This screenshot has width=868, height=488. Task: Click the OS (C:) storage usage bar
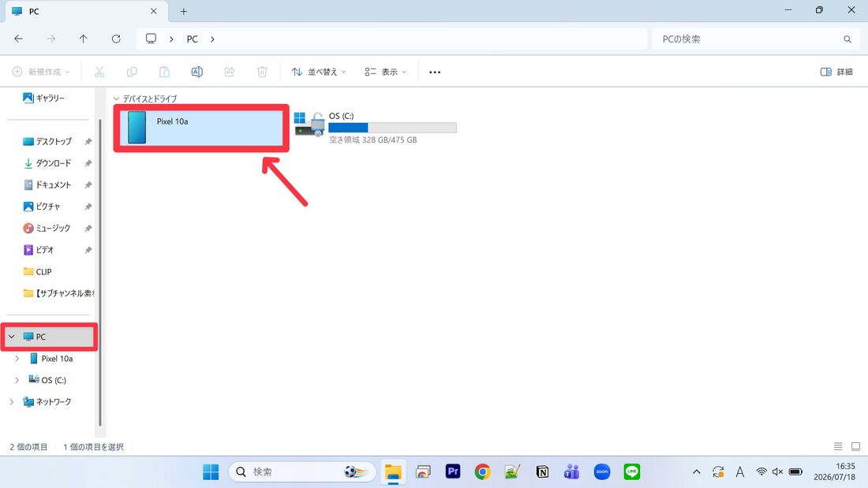coord(392,128)
